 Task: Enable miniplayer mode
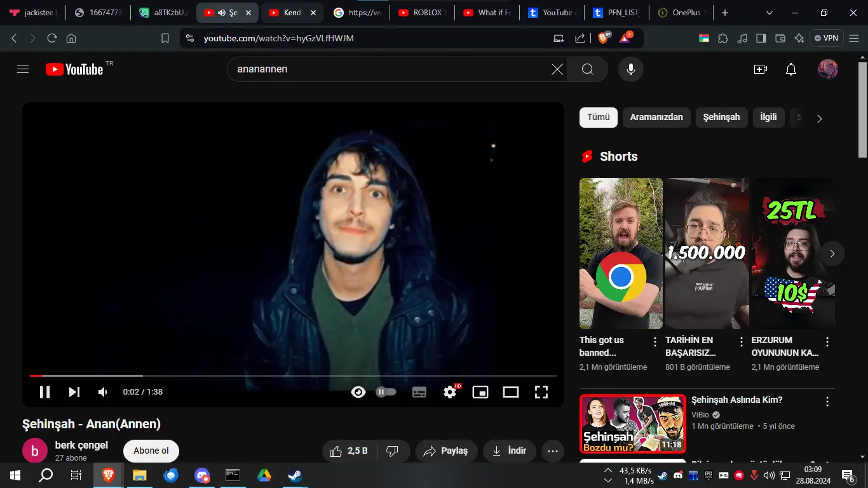tap(480, 392)
